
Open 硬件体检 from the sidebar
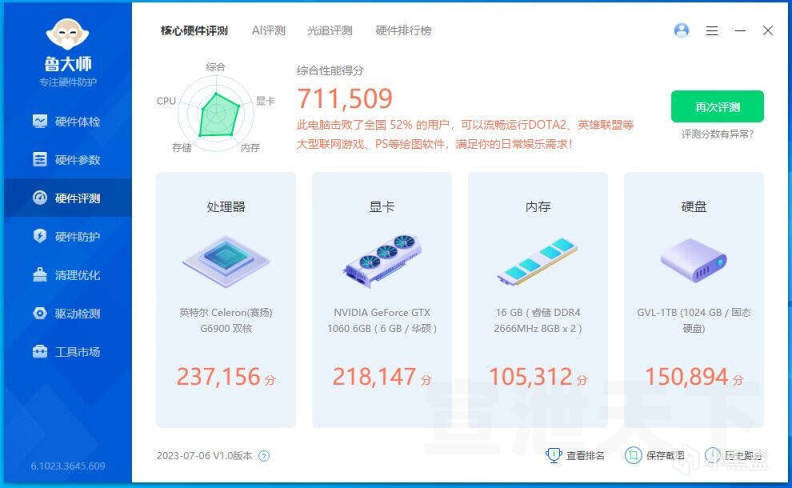[x=67, y=121]
